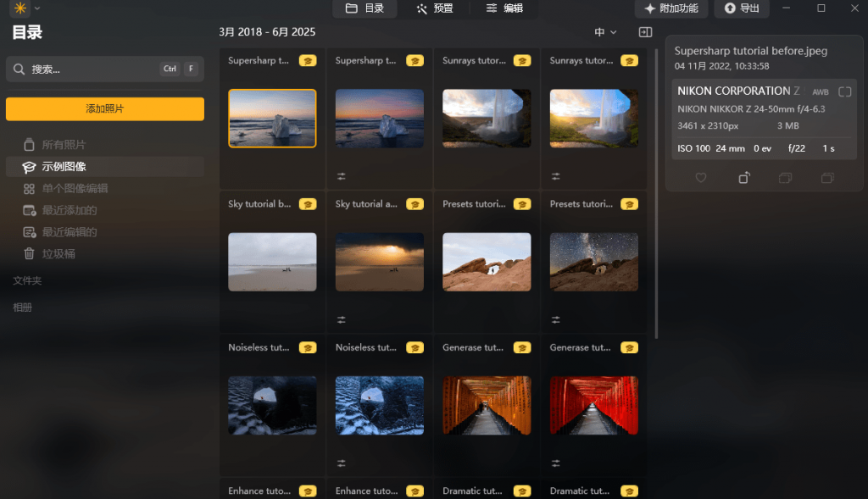Open the 附加功能 extras panel
Screen dimensions: 868x499
[x=671, y=8]
